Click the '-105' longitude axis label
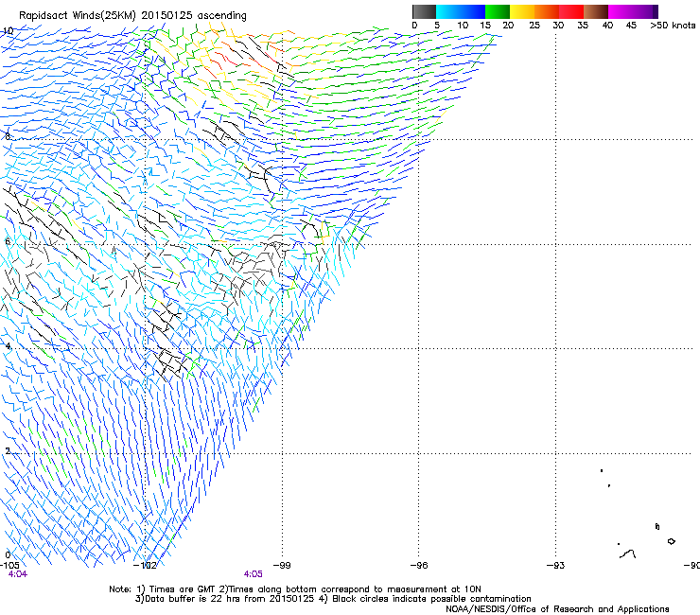The width and height of the screenshot is (700, 615). pyautogui.click(x=9, y=566)
